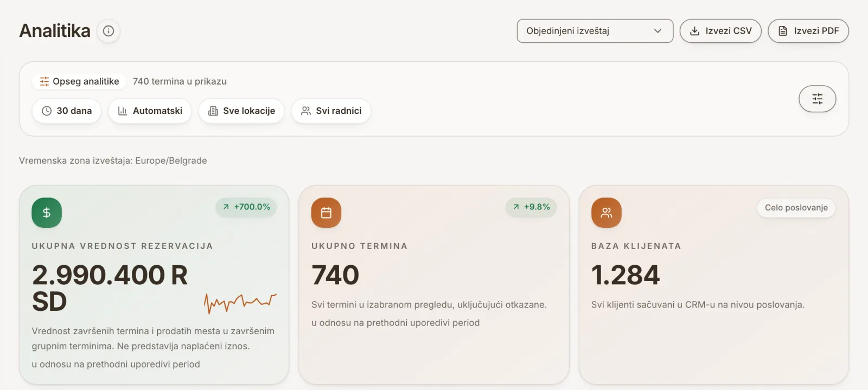Click the Celo poslovanje badge
868x390 pixels.
[x=796, y=208]
